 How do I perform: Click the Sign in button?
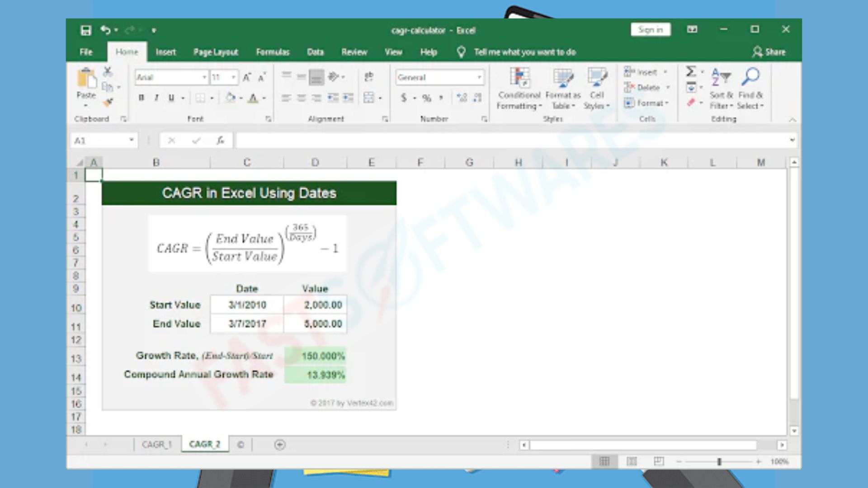(651, 30)
